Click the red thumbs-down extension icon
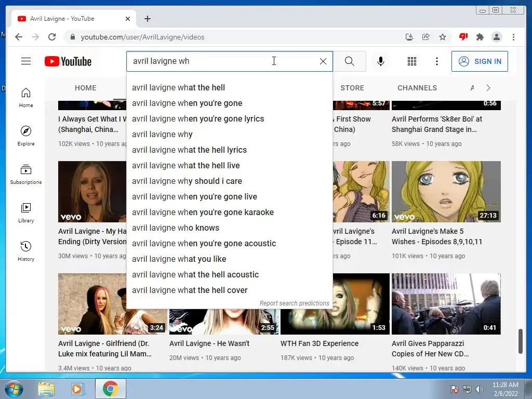Viewport: 532px width, 399px height. (x=463, y=37)
